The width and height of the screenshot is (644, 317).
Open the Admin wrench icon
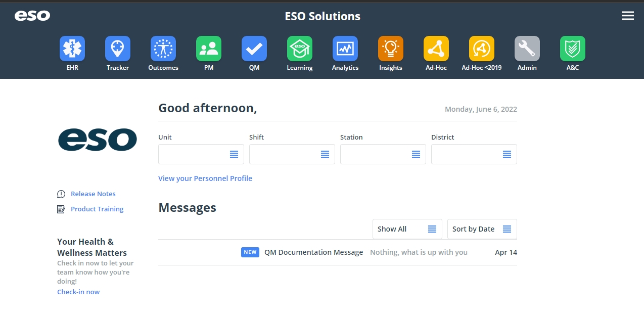[527, 49]
